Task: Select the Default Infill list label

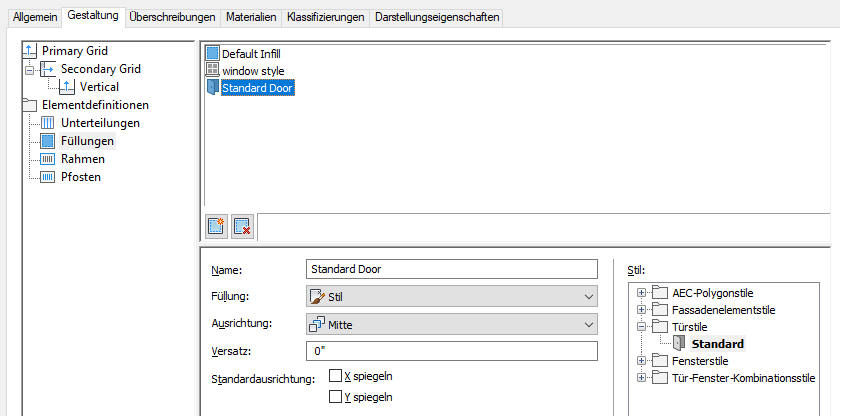Action: tap(252, 54)
